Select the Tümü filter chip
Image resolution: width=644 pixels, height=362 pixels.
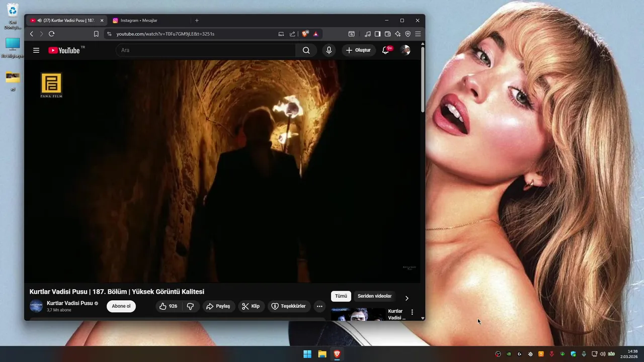tap(341, 296)
